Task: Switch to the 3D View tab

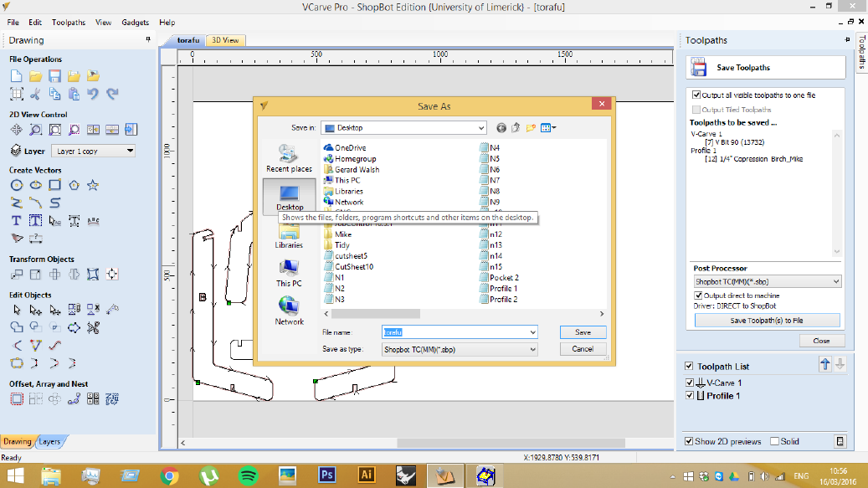Action: 225,40
